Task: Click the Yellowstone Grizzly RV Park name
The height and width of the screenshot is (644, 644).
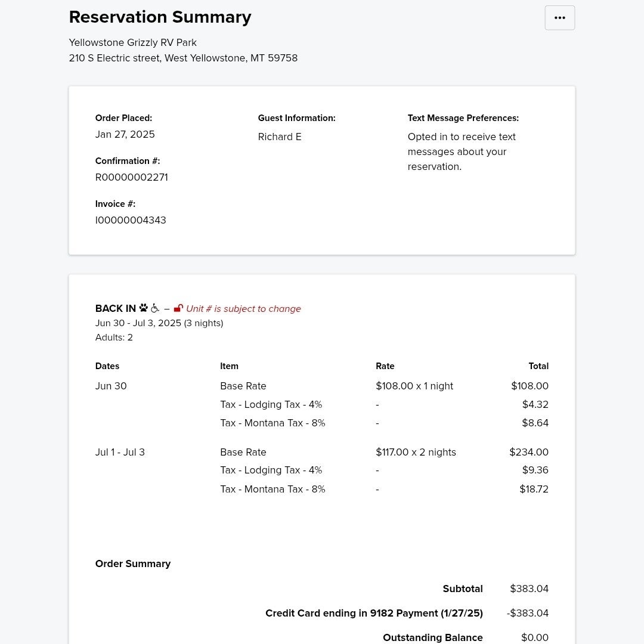Action: click(132, 43)
